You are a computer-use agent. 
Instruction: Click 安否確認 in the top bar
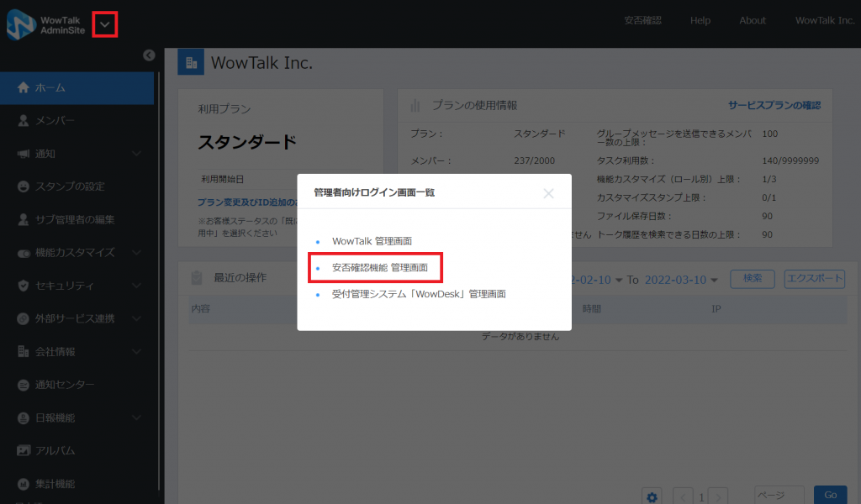[642, 20]
